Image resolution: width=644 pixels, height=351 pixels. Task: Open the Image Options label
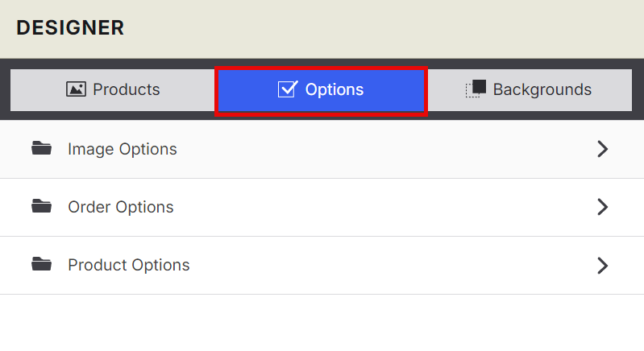point(123,149)
